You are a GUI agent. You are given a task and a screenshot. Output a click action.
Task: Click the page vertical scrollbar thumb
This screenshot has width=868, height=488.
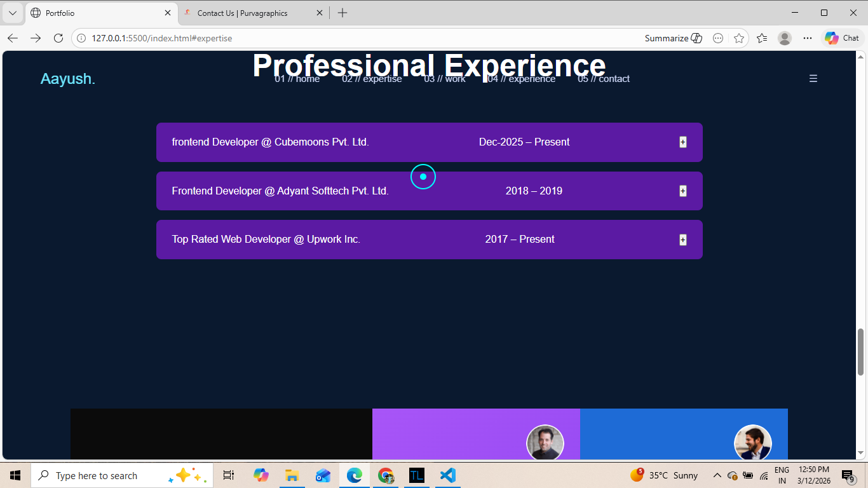click(861, 351)
